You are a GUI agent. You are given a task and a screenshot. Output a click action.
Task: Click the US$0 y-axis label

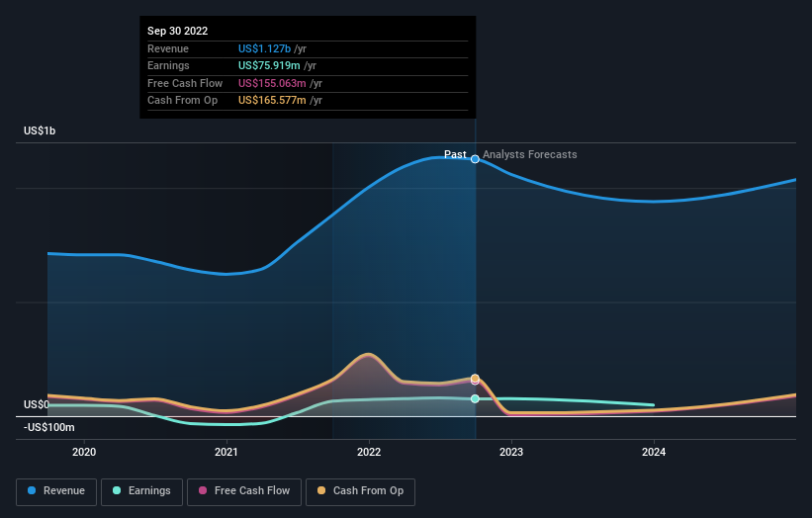tap(37, 404)
